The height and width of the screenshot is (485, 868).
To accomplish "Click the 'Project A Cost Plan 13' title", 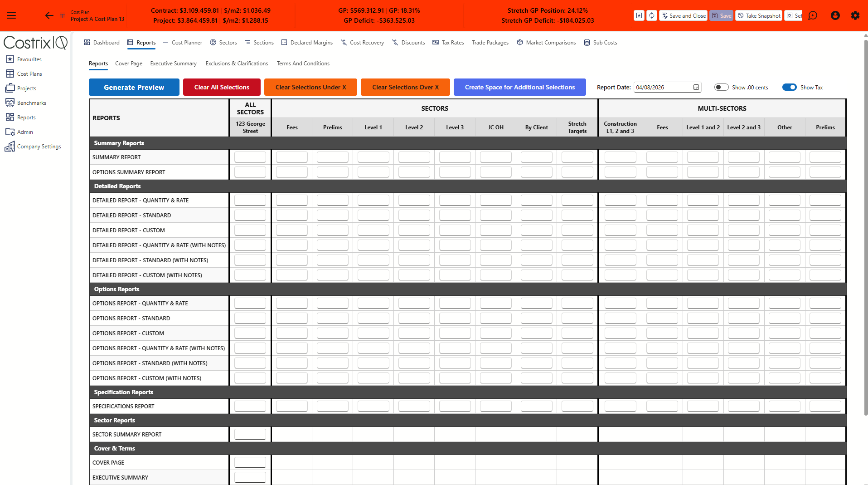I will click(97, 19).
